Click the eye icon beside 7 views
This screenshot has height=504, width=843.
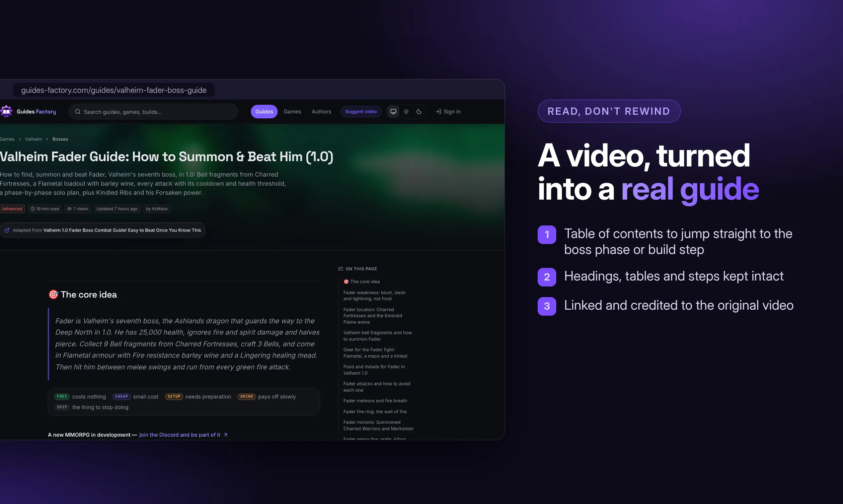click(69, 209)
